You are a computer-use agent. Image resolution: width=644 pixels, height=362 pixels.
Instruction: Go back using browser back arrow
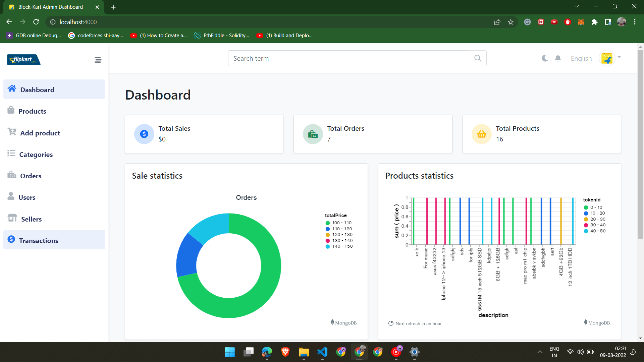[x=9, y=22]
